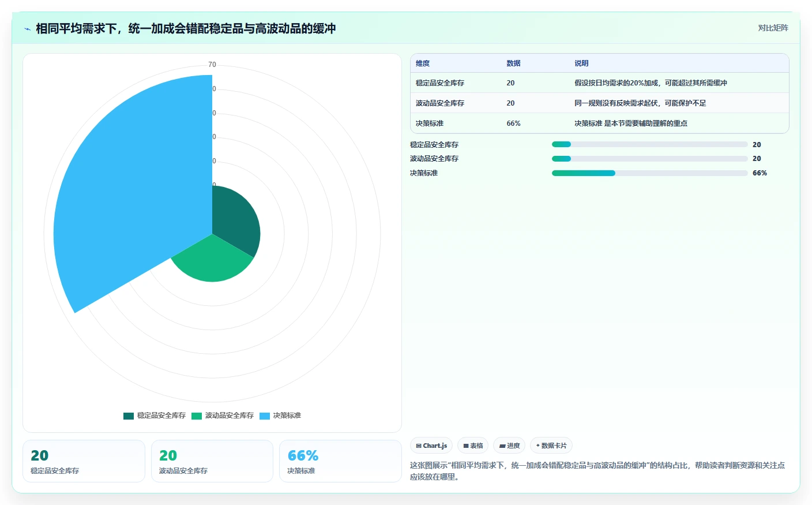Click the 数据 column header
Image resolution: width=812 pixels, height=505 pixels.
point(513,63)
